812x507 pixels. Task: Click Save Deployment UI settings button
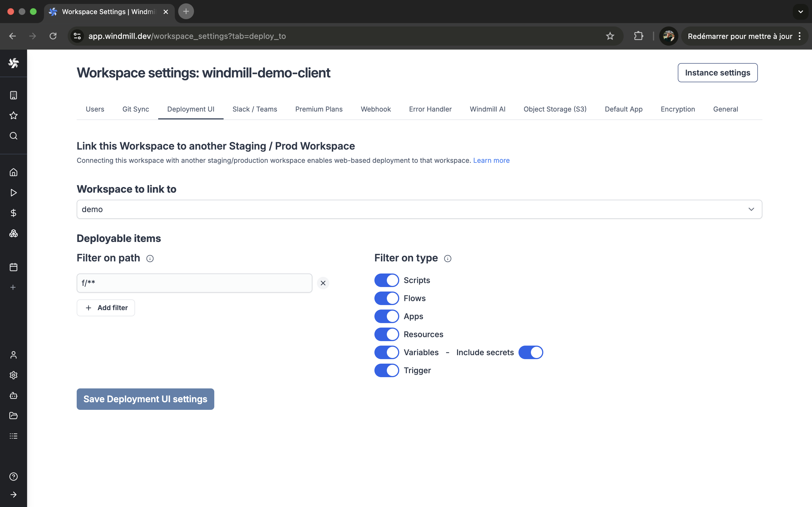pos(145,399)
